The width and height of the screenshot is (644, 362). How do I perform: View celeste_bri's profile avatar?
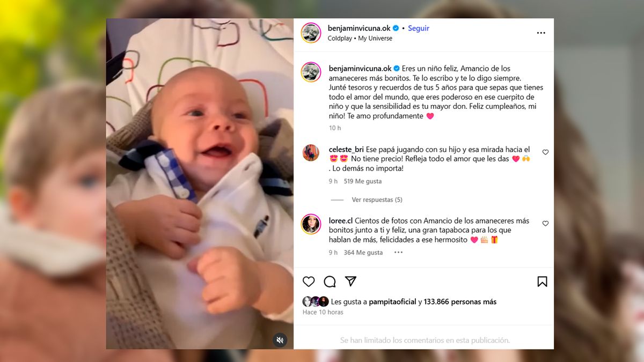pos(311,153)
